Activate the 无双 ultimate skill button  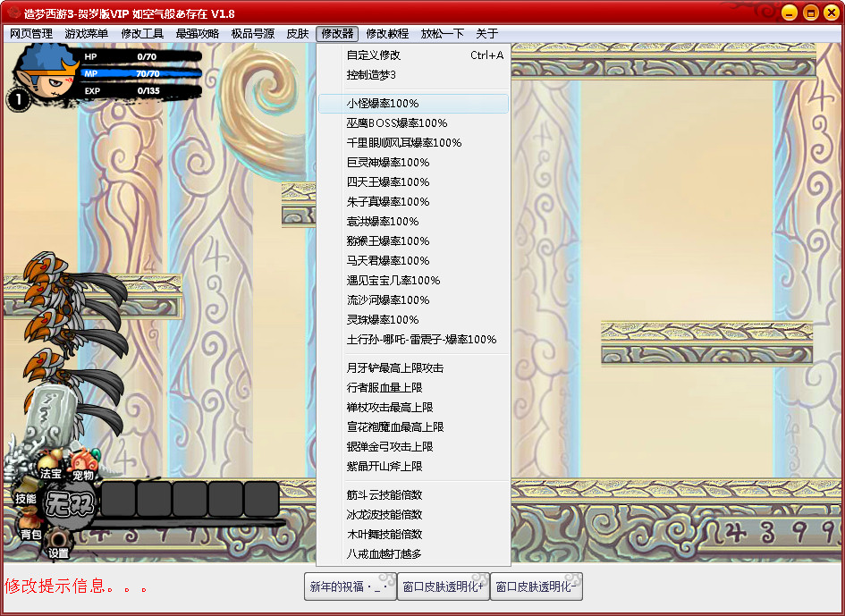[70, 504]
